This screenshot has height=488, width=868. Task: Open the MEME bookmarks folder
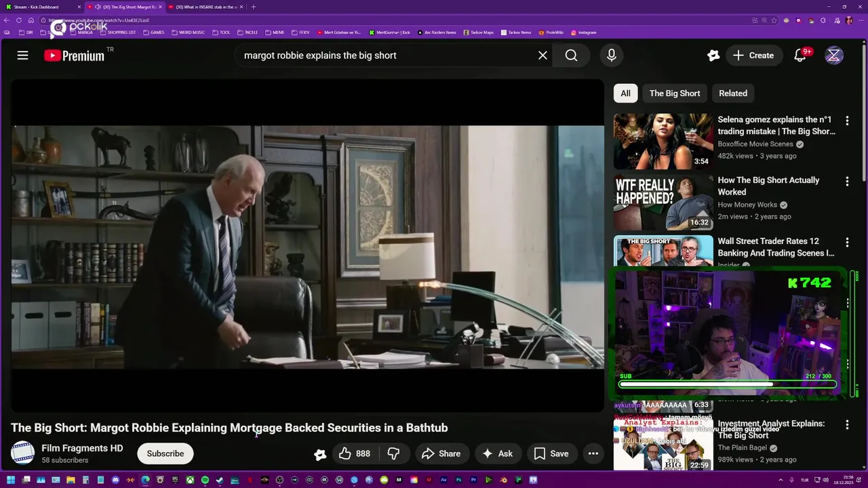(275, 33)
